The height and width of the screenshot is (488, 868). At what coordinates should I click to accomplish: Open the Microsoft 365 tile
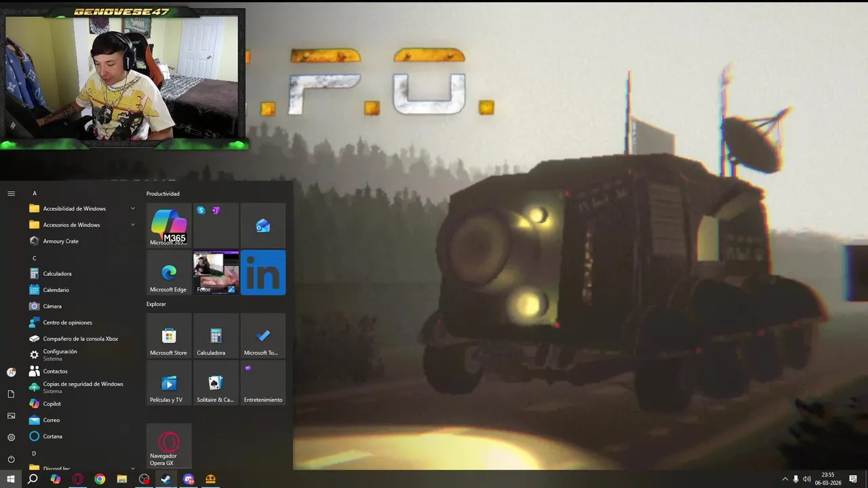[x=169, y=226]
